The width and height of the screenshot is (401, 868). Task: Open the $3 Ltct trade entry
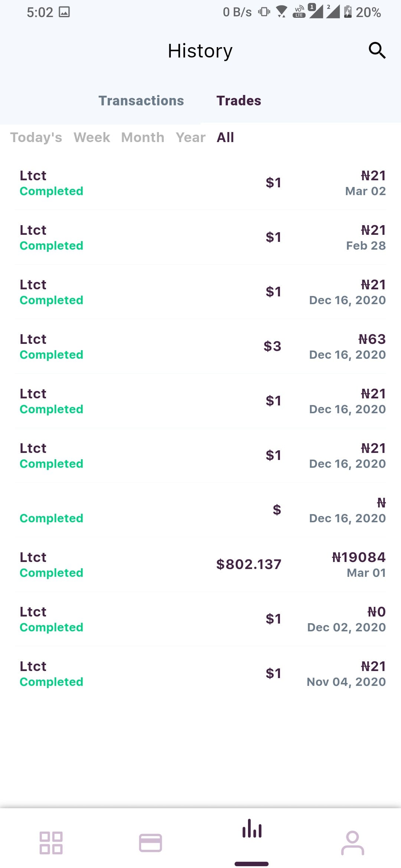(200, 346)
